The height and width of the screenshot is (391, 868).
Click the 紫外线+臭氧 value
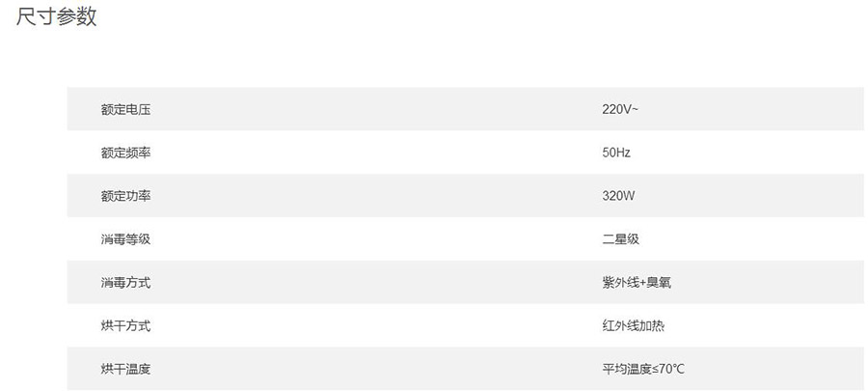pos(637,283)
